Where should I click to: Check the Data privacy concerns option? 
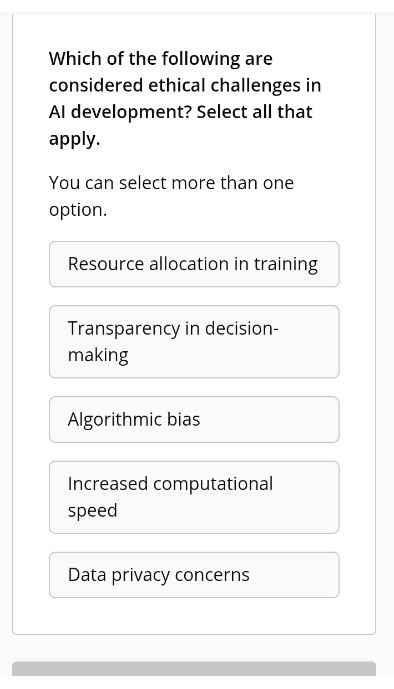tap(194, 575)
